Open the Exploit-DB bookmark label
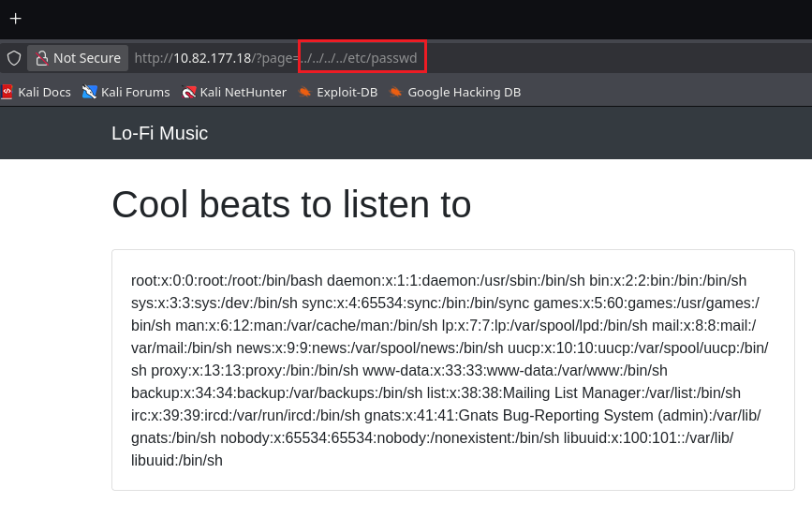 pyautogui.click(x=347, y=92)
